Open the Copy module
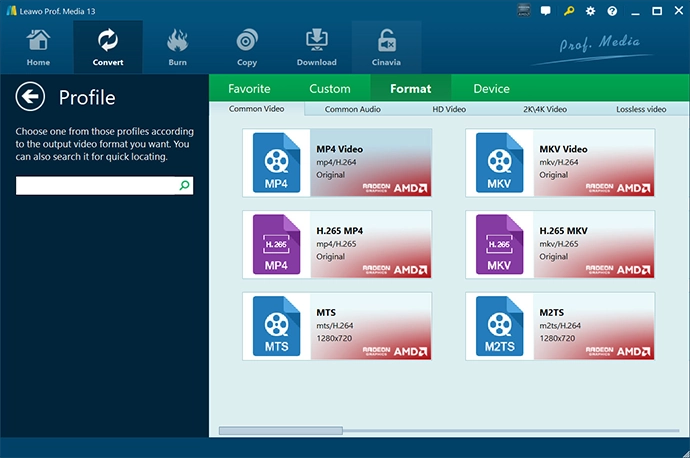690x458 pixels. pyautogui.click(x=247, y=47)
